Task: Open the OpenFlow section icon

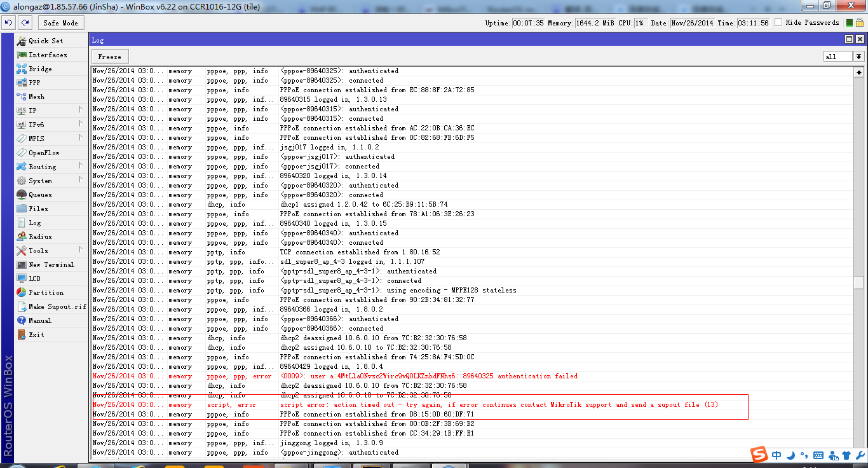Action: [22, 153]
